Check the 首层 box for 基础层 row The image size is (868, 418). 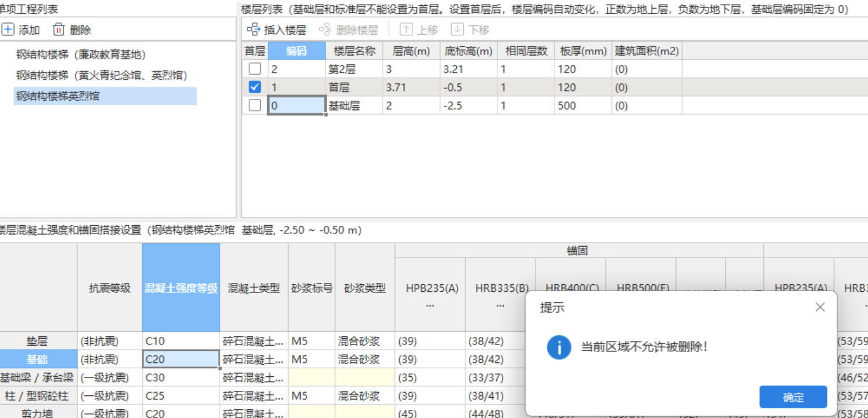[254, 106]
